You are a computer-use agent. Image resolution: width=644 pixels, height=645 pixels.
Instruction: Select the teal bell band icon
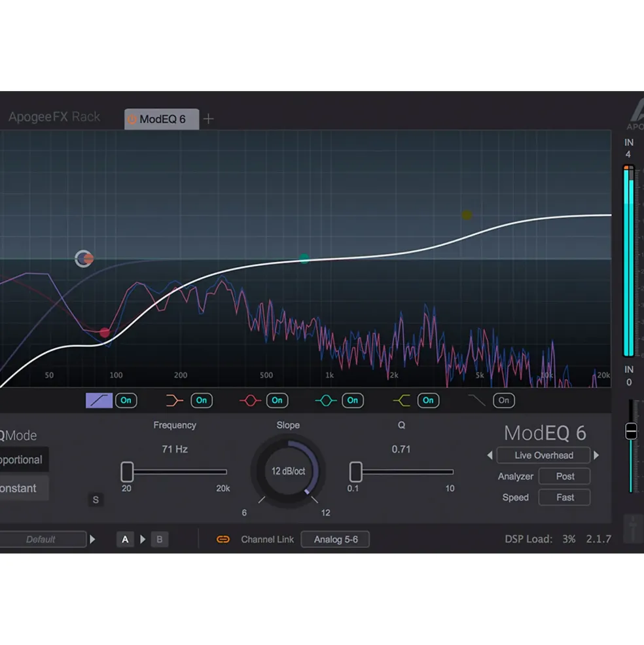coord(326,400)
